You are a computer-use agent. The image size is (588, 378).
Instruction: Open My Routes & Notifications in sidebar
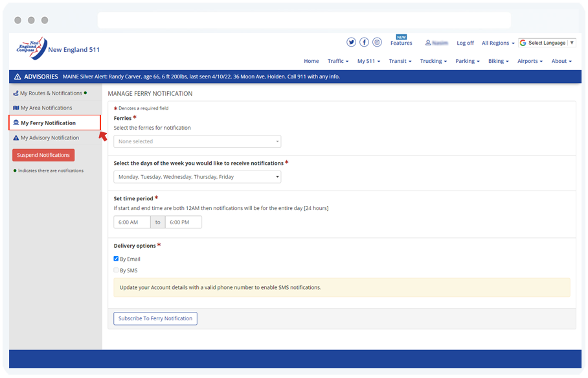click(x=51, y=93)
